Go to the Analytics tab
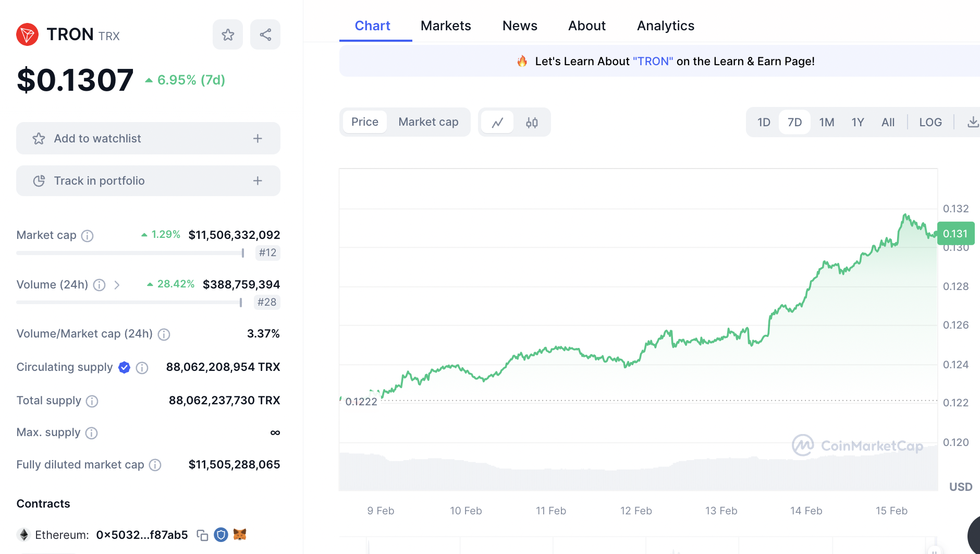This screenshot has height=554, width=980. pos(665,26)
